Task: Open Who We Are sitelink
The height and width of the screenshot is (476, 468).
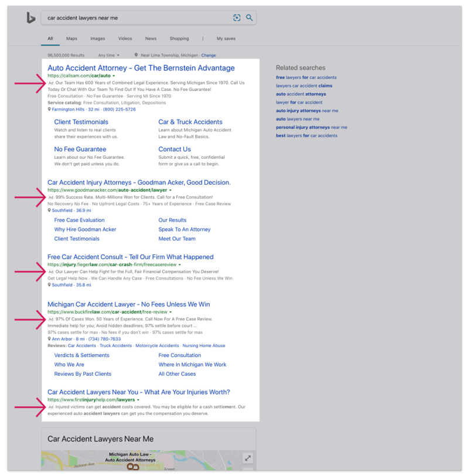Action: point(69,365)
